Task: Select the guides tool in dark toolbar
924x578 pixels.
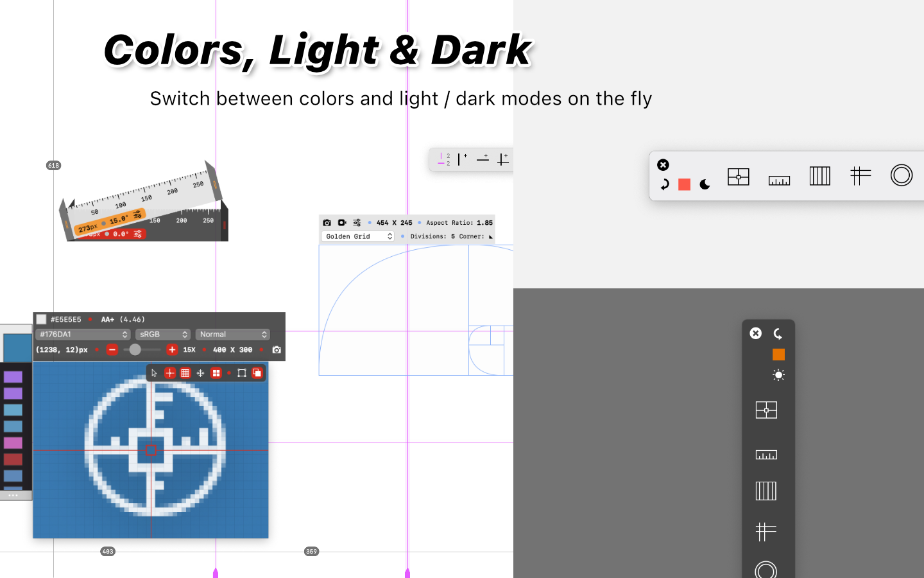Action: click(766, 532)
